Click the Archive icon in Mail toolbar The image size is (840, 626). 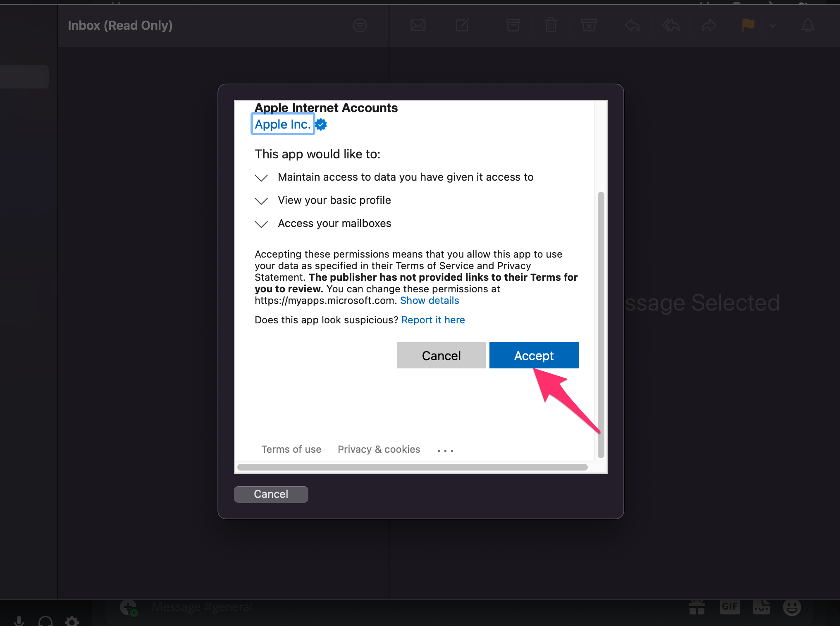point(513,26)
